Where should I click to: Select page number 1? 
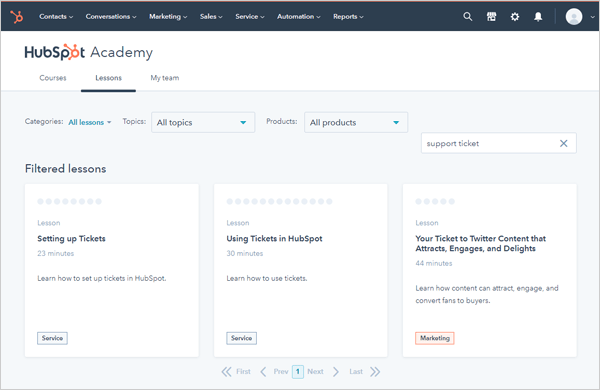pos(298,372)
